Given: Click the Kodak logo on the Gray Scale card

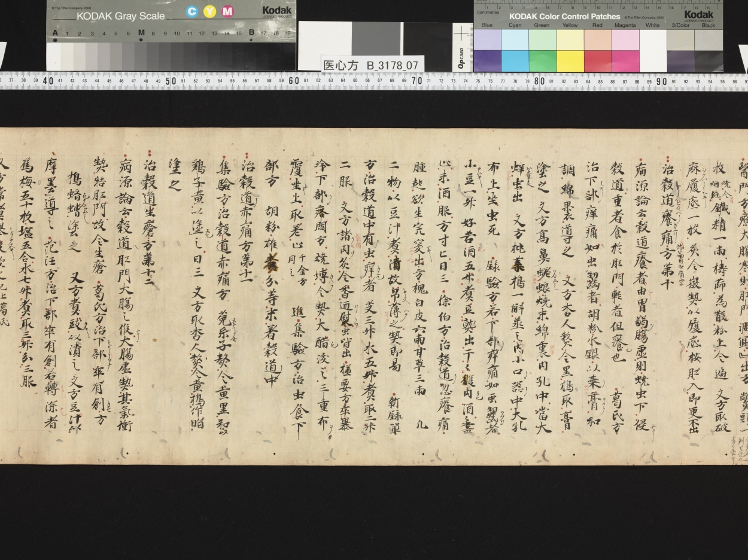Looking at the screenshot, I should tap(277, 11).
